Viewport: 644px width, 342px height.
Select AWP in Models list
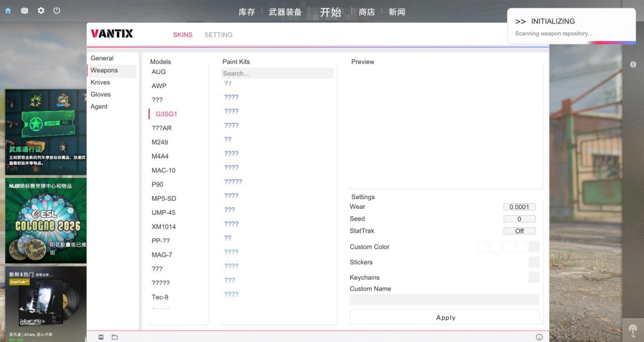pos(159,86)
